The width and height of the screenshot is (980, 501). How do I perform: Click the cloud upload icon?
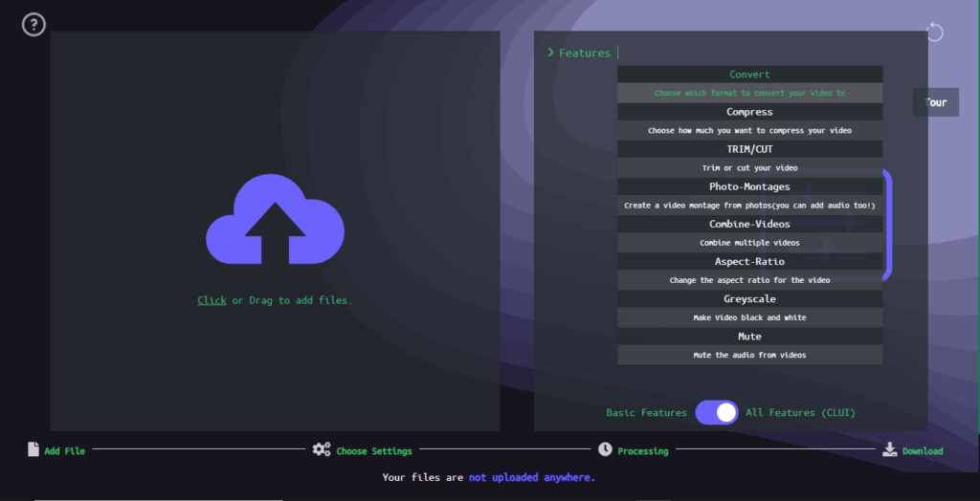coord(275,219)
